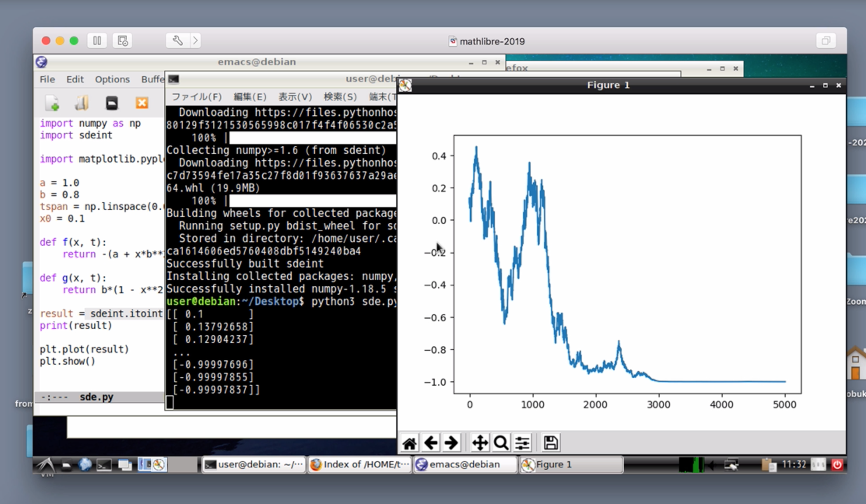Click 'Successfully built sdeint' in terminal
866x504 pixels.
coord(245,263)
